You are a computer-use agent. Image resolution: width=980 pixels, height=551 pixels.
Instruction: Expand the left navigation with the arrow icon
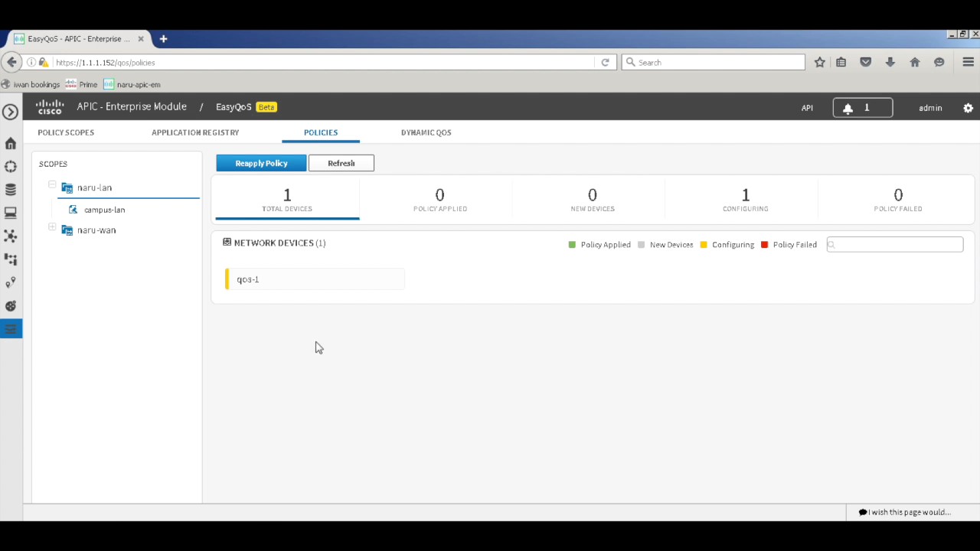(x=10, y=112)
